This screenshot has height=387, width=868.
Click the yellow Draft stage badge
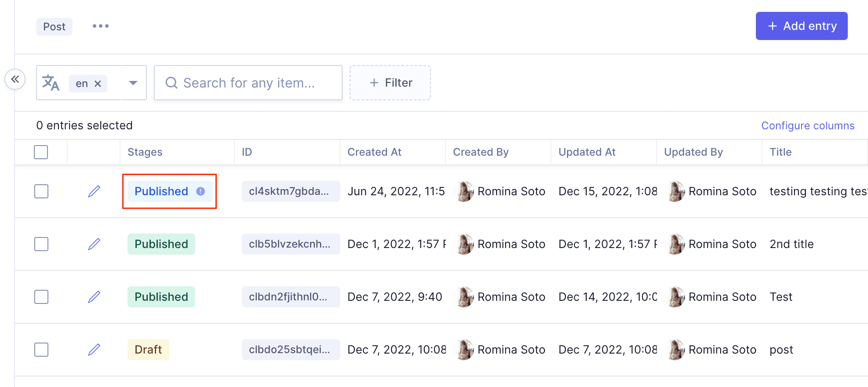point(148,350)
